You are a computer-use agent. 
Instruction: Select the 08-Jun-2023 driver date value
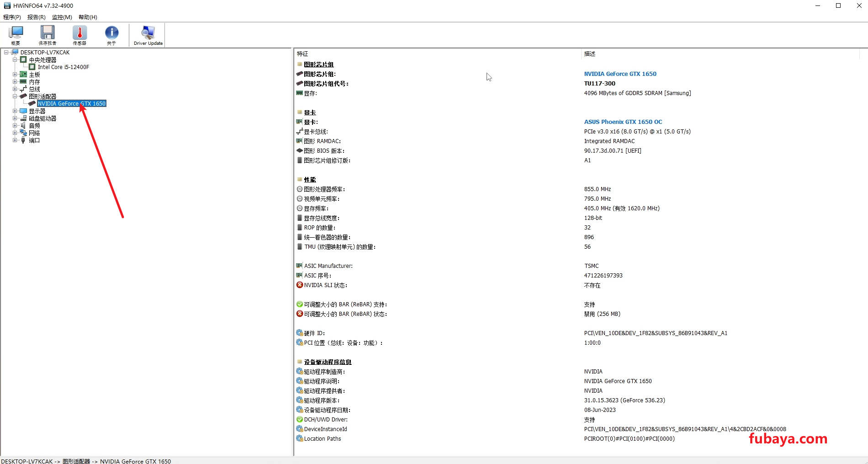pos(600,410)
